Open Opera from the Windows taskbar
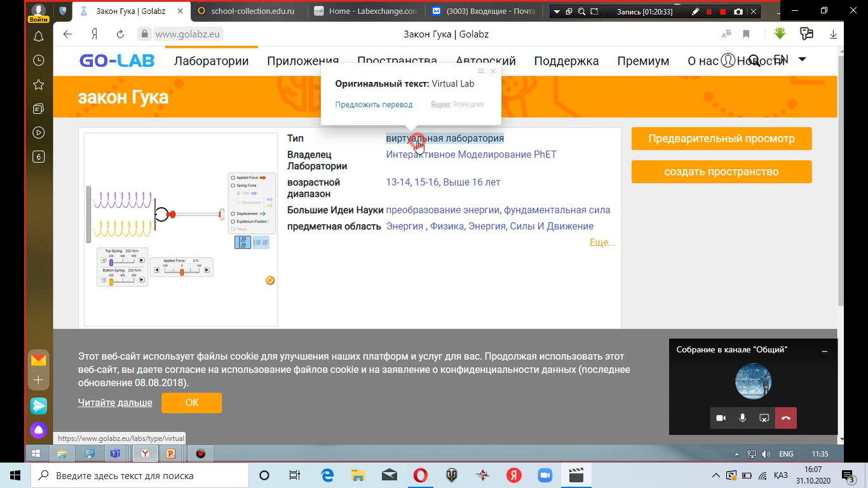The height and width of the screenshot is (488, 868). (x=420, y=475)
